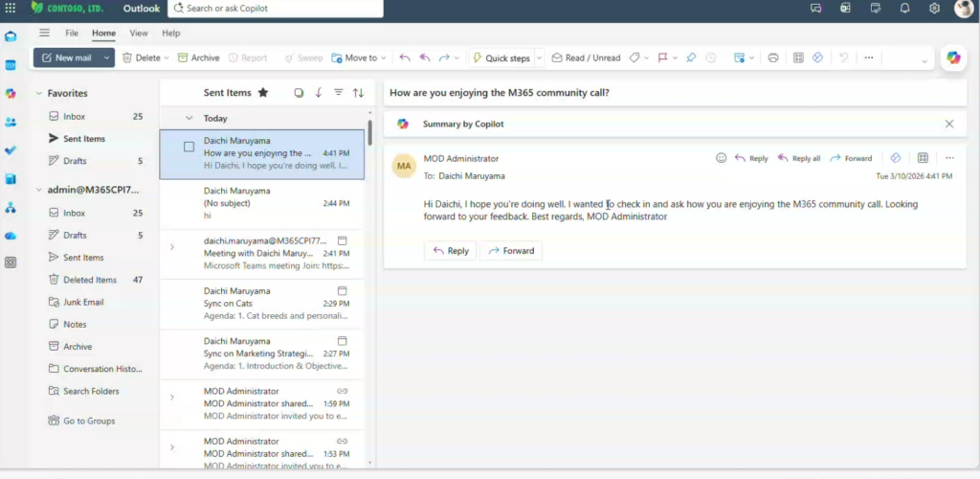The image size is (980, 479).
Task: Open the app launcher waffle icon
Action: click(11, 9)
